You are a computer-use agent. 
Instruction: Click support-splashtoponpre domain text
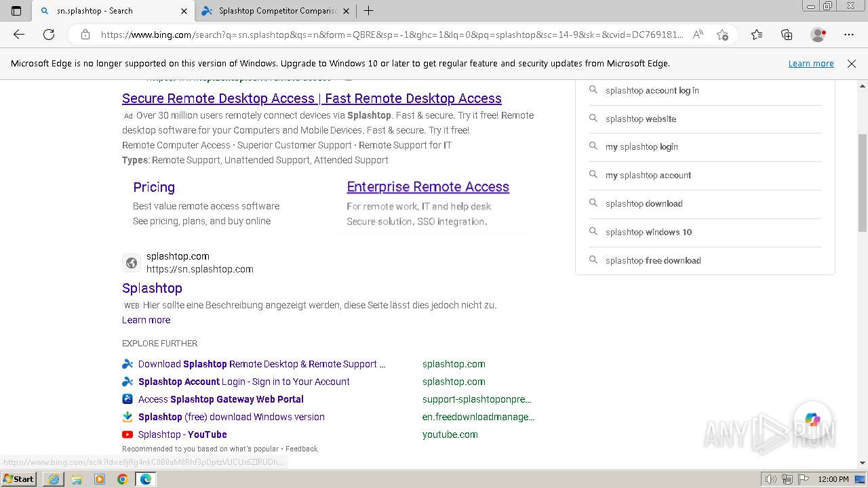point(477,399)
